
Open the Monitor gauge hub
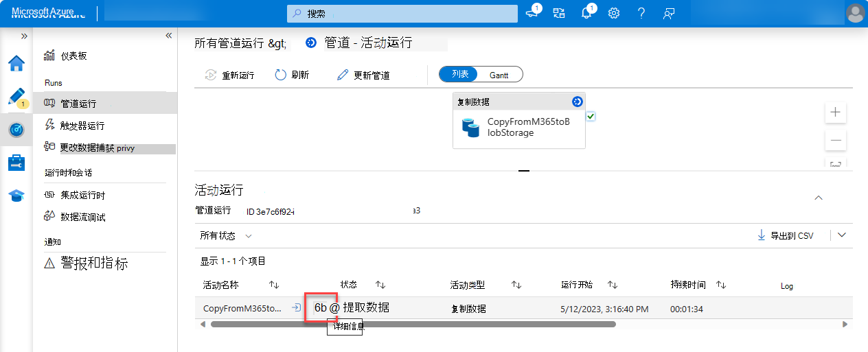pos(16,130)
